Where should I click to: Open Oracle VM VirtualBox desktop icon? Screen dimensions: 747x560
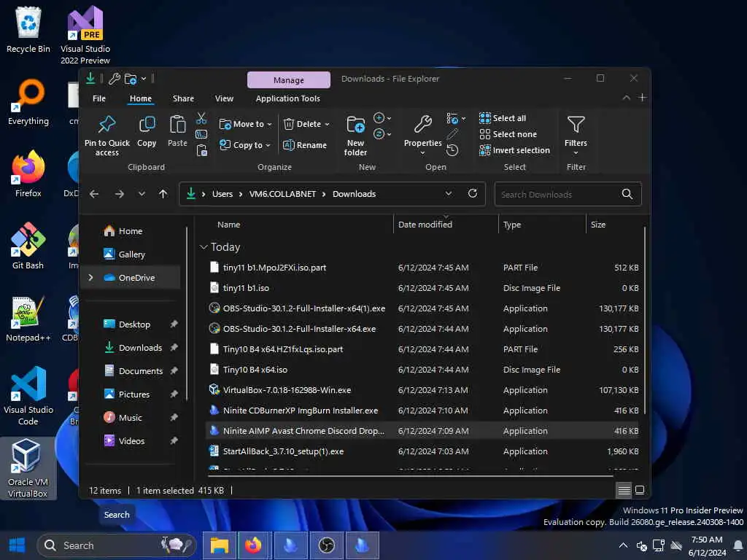tap(27, 468)
